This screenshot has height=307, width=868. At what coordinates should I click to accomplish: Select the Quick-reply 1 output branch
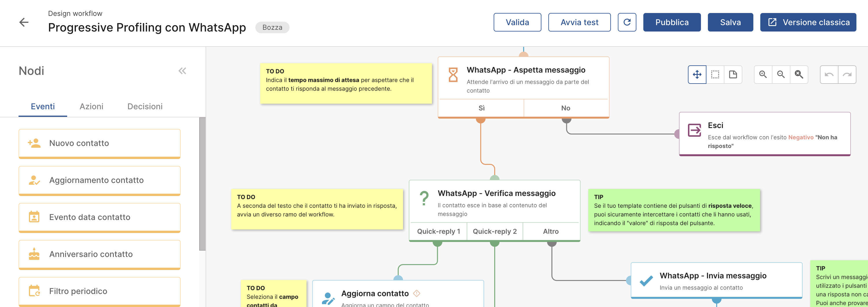pyautogui.click(x=438, y=231)
